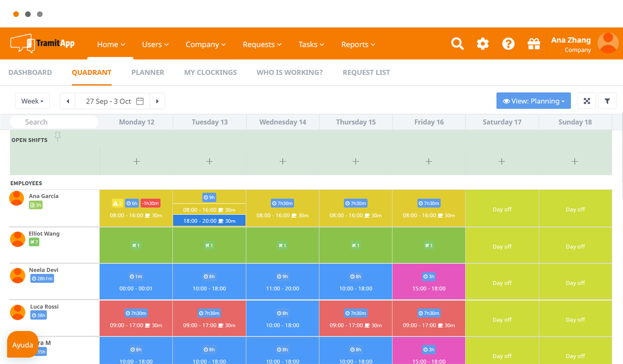Click the pin icon beside Open Shifts

click(58, 136)
